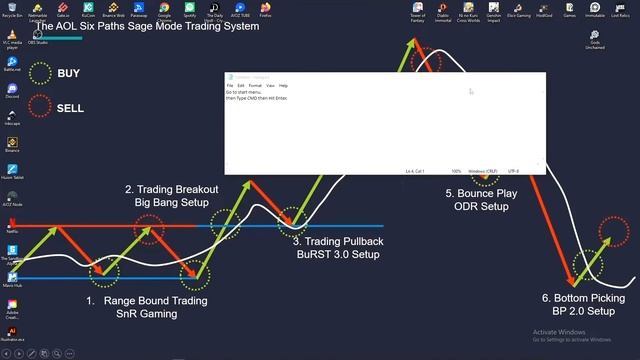
Task: Open the Help menu in Notepad
Action: pyautogui.click(x=283, y=86)
